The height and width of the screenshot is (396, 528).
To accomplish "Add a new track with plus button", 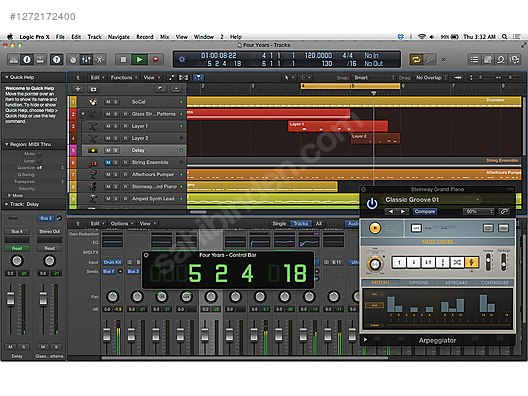I will tap(78, 89).
